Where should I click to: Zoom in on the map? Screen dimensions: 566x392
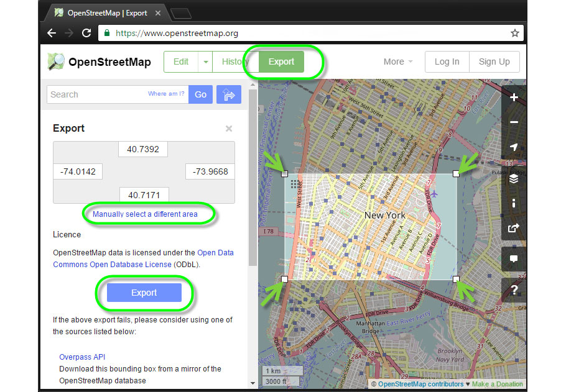pyautogui.click(x=514, y=98)
